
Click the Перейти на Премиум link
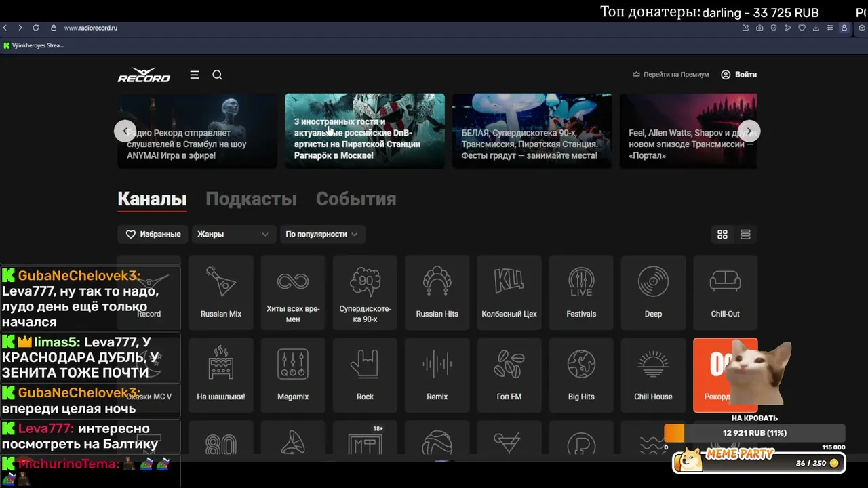(x=671, y=75)
